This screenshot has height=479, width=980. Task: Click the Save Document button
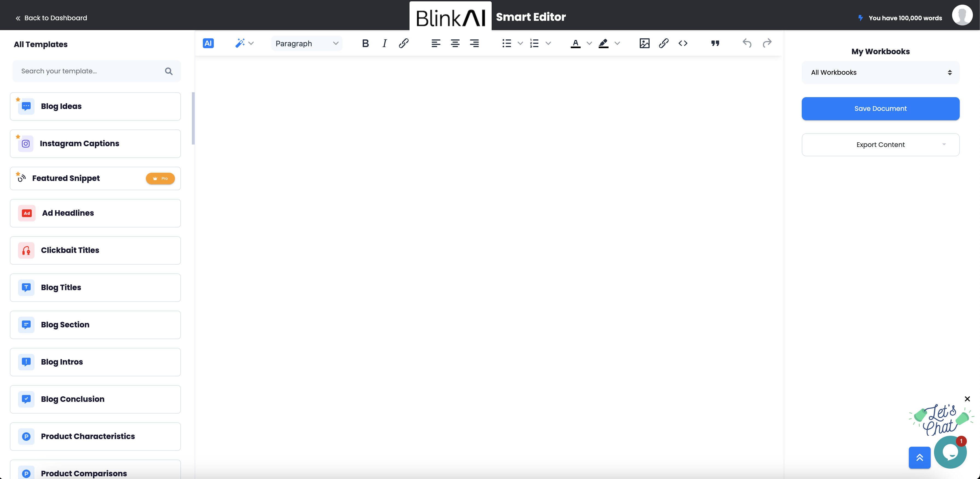point(880,108)
